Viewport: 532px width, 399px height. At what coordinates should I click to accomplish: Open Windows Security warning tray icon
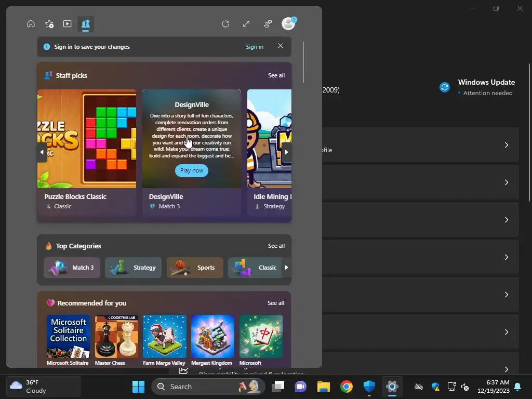pyautogui.click(x=435, y=387)
